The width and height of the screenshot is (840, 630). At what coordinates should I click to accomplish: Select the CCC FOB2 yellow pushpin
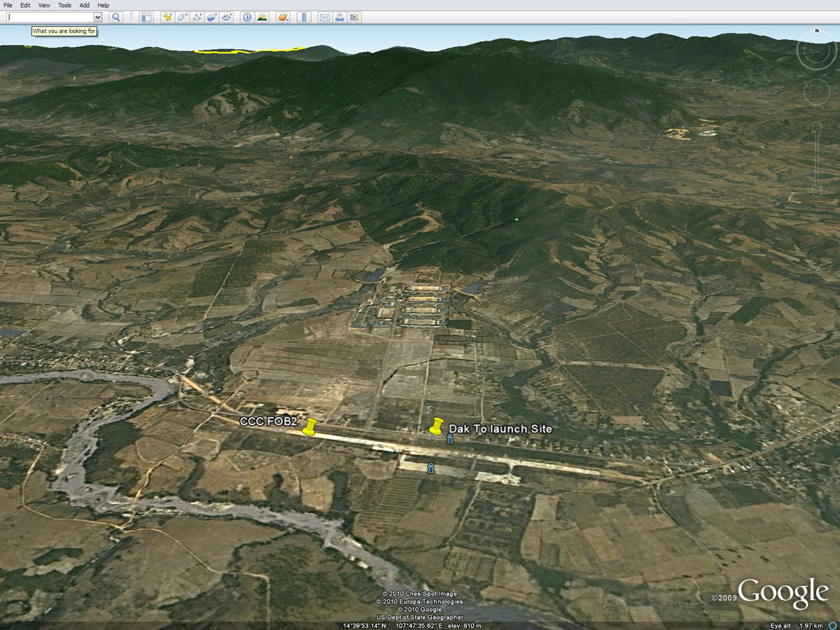[x=309, y=428]
